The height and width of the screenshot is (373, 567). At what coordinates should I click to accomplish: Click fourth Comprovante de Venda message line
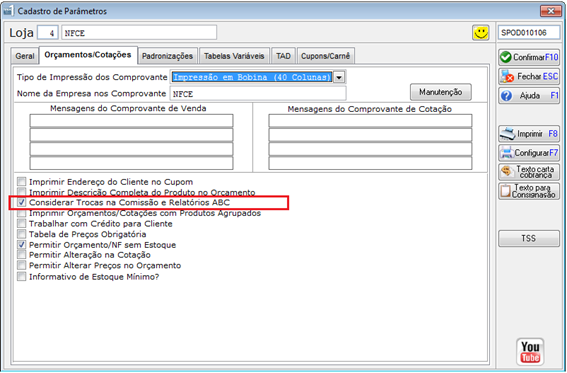coord(131,163)
